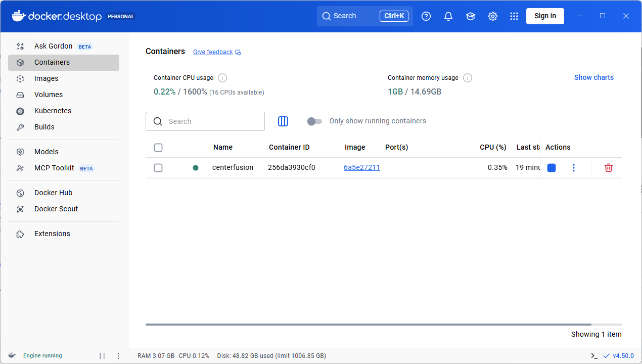Image resolution: width=642 pixels, height=364 pixels.
Task: Click the Ctrl+K shortcut badge
Action: (x=394, y=16)
